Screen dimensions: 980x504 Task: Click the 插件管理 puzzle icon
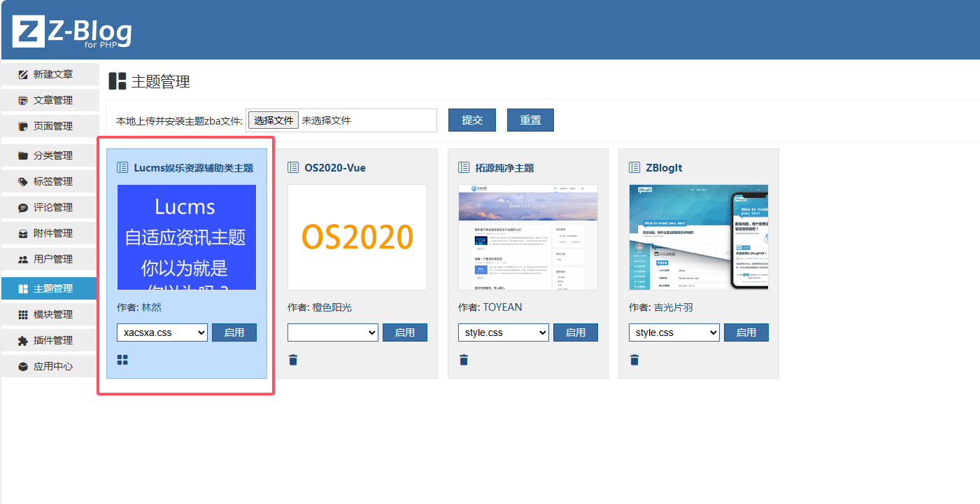pos(23,340)
